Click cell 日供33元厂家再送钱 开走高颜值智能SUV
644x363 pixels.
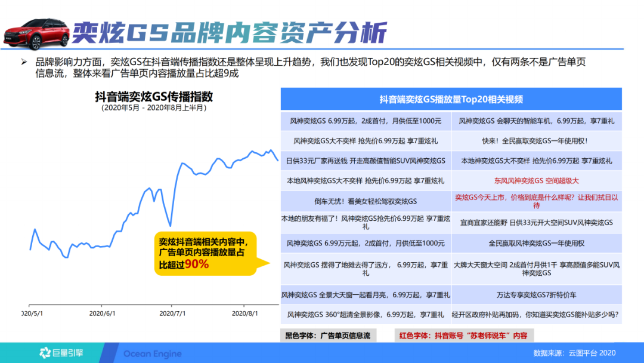pyautogui.click(x=366, y=161)
